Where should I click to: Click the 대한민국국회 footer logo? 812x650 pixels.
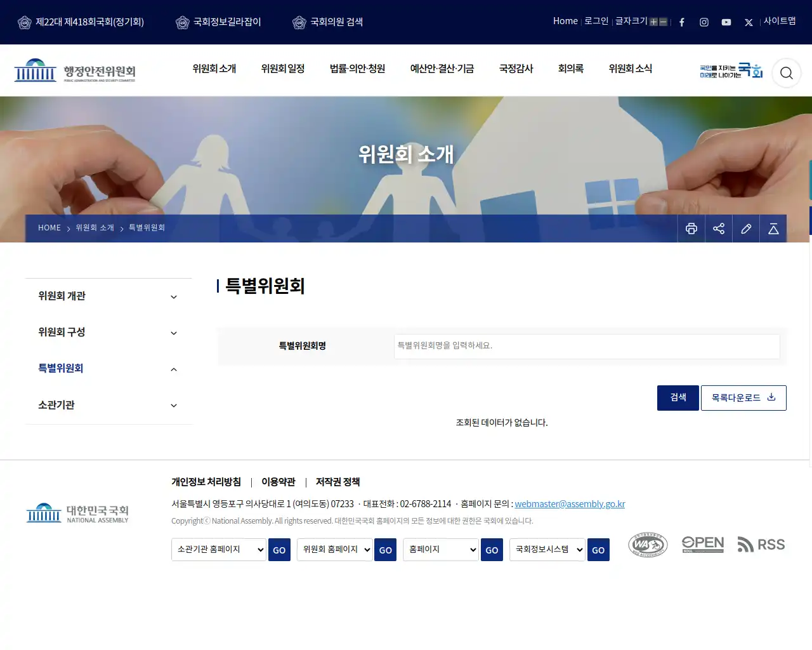click(x=77, y=513)
